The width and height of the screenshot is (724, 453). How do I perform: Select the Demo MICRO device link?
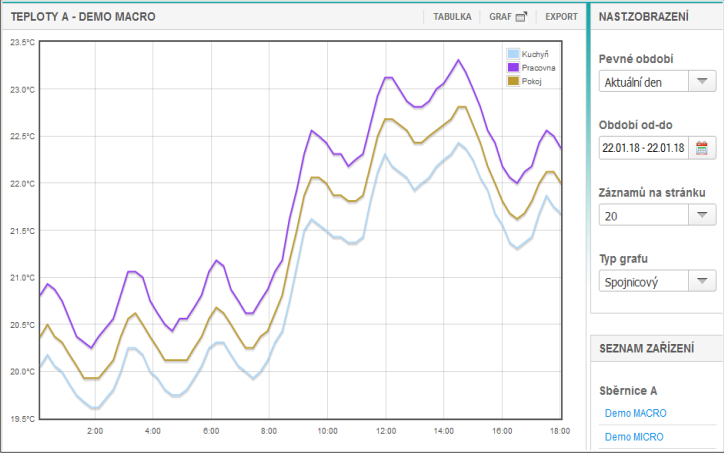pos(634,437)
